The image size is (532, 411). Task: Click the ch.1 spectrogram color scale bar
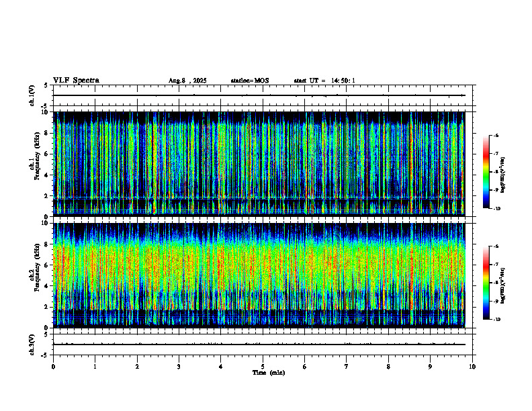[486, 172]
